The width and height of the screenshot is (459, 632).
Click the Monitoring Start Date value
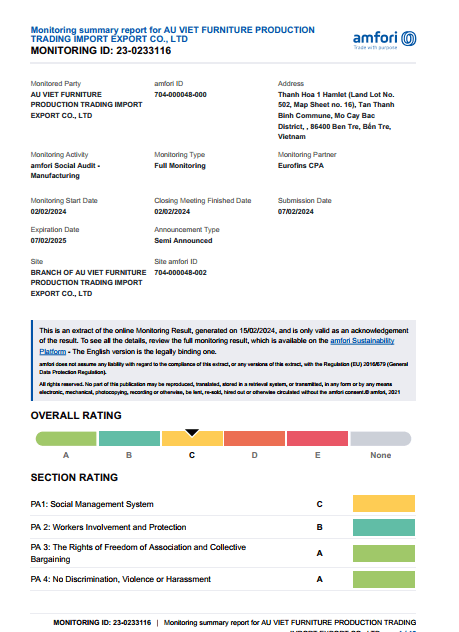[x=48, y=212]
